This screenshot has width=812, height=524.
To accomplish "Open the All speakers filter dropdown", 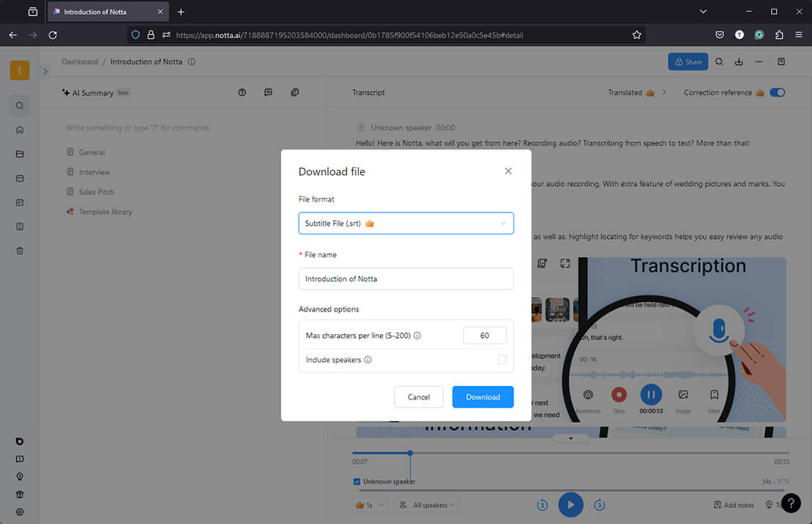I will (428, 505).
